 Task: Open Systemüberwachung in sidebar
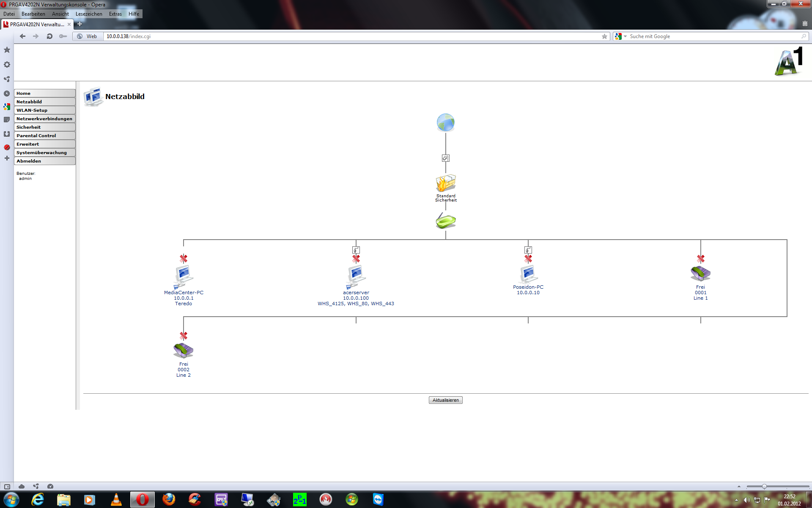click(x=45, y=152)
